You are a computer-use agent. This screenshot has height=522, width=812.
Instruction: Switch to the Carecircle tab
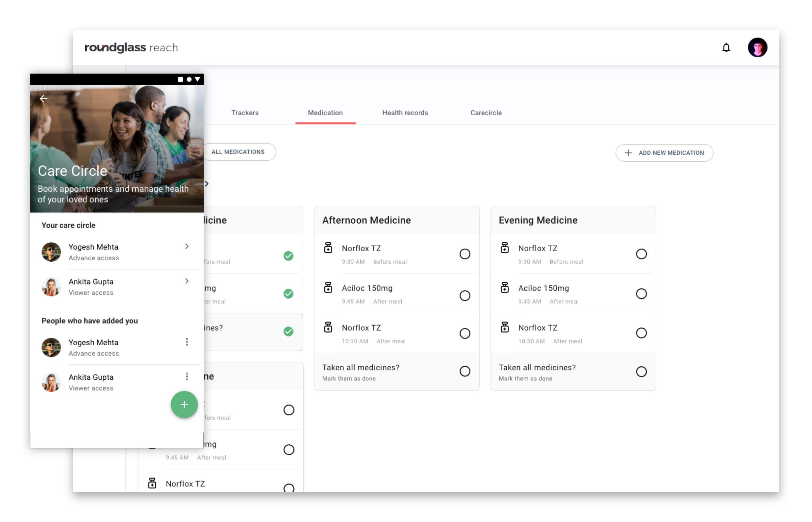click(x=486, y=113)
